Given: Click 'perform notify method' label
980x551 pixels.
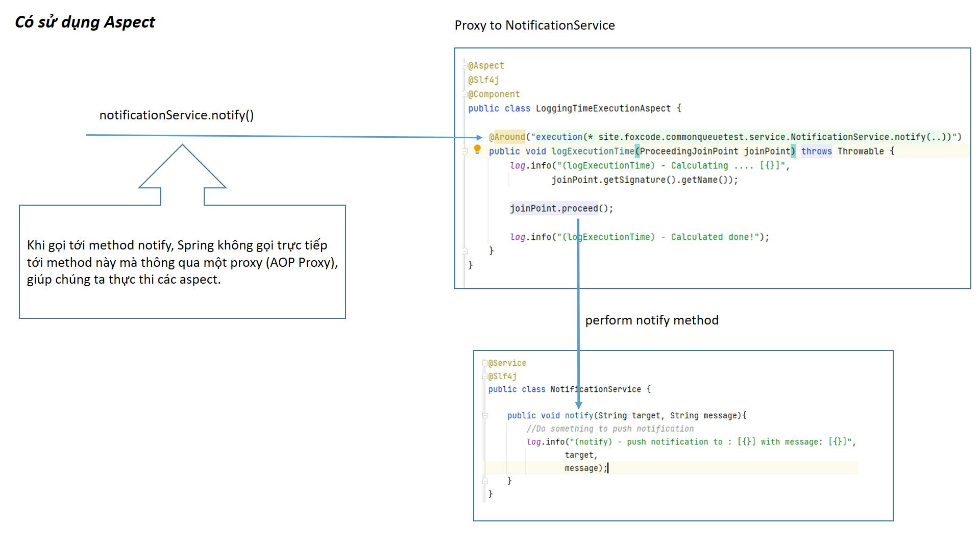Looking at the screenshot, I should (652, 320).
